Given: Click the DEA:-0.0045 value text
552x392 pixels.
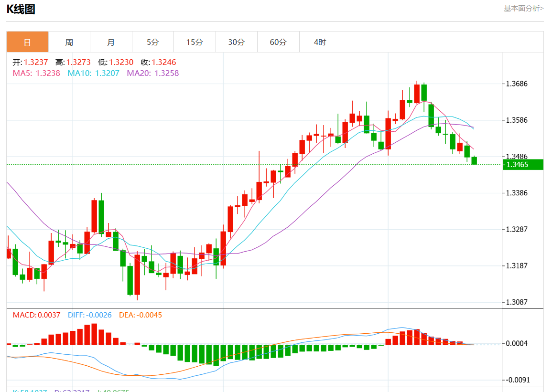Looking at the screenshot, I should click(x=141, y=315).
